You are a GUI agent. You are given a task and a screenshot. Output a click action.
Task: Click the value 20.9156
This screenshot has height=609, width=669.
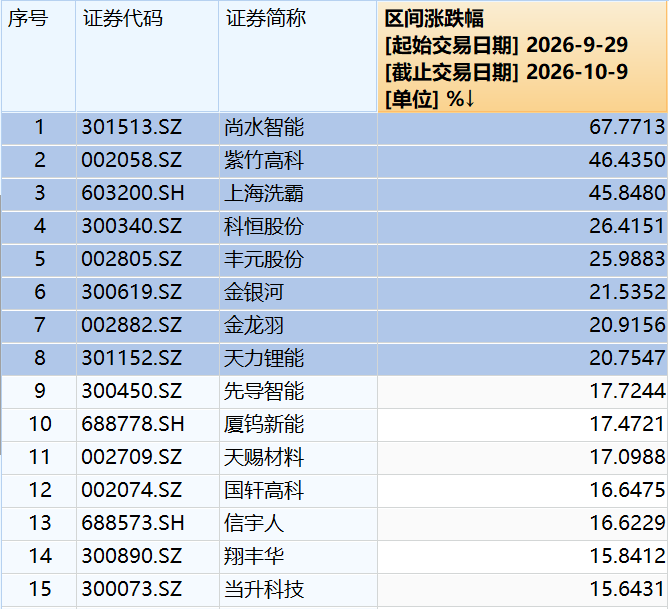[627, 325]
